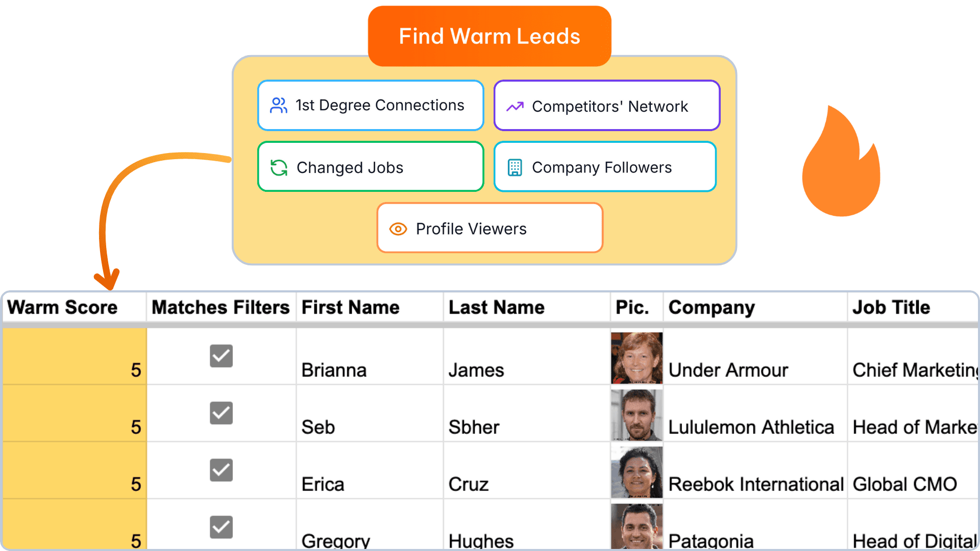Click the people icon on 1st Degree Connections
Viewport: 980px width, 551px height.
pos(278,105)
